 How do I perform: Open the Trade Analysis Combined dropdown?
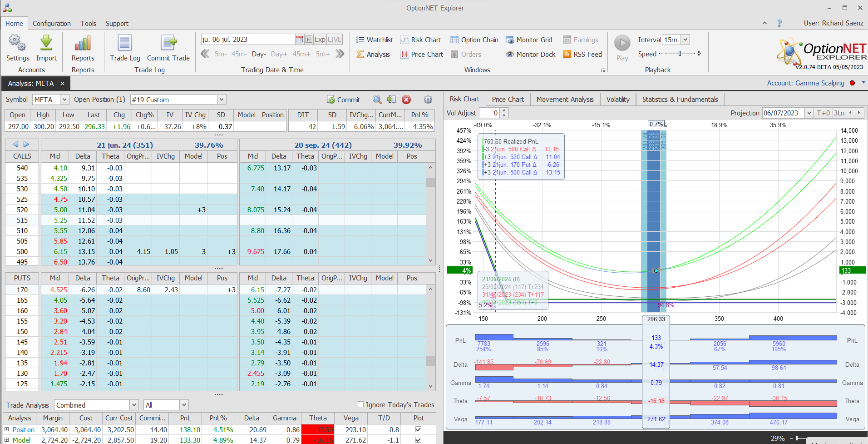tap(134, 405)
